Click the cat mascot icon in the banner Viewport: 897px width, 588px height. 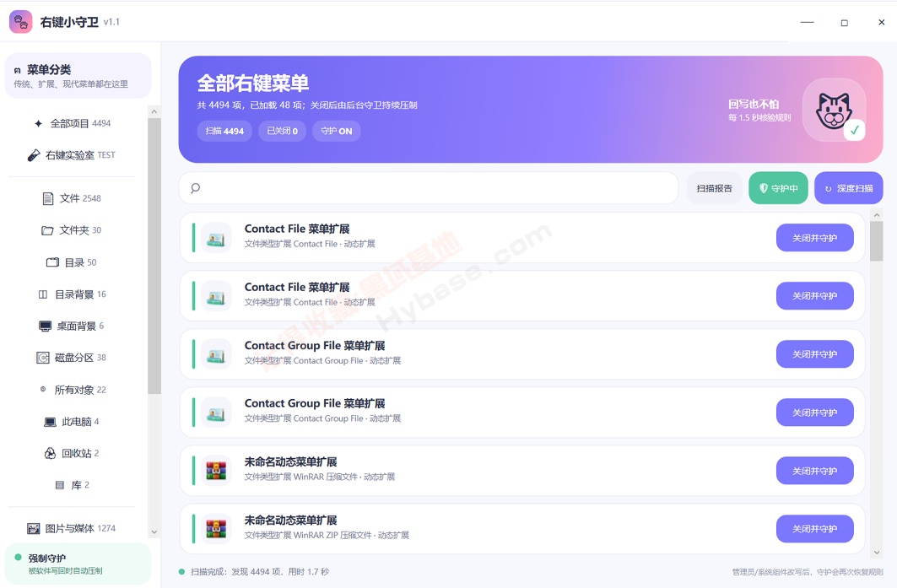tap(834, 110)
